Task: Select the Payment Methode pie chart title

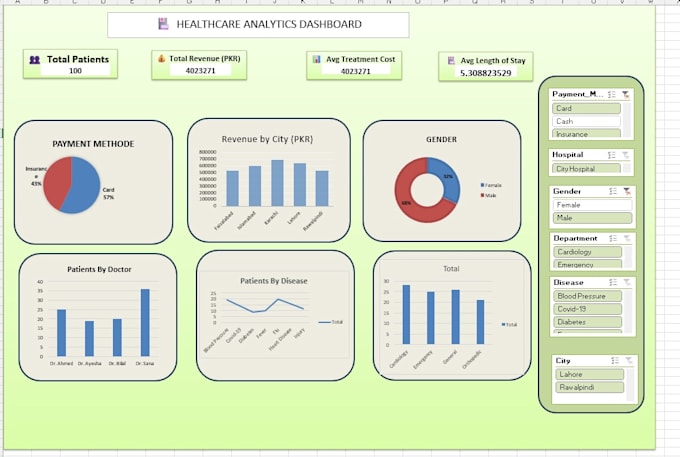Action: 93,144
